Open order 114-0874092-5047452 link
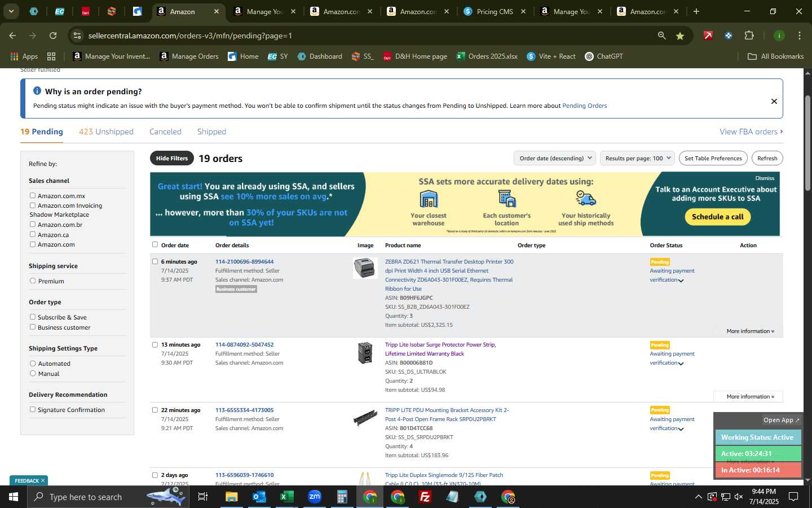The height and width of the screenshot is (508, 812). coord(244,344)
